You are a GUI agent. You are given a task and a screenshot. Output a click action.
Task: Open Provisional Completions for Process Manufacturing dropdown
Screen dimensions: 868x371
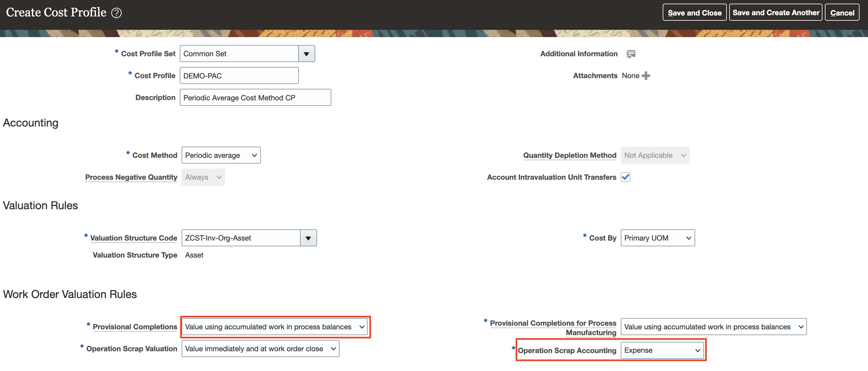click(x=714, y=327)
